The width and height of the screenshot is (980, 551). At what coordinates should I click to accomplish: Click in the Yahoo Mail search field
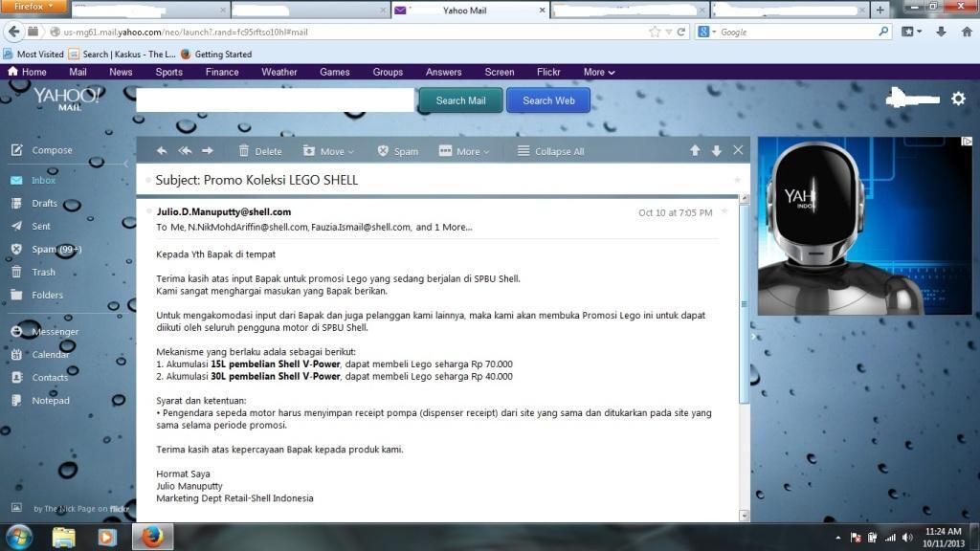pos(276,100)
